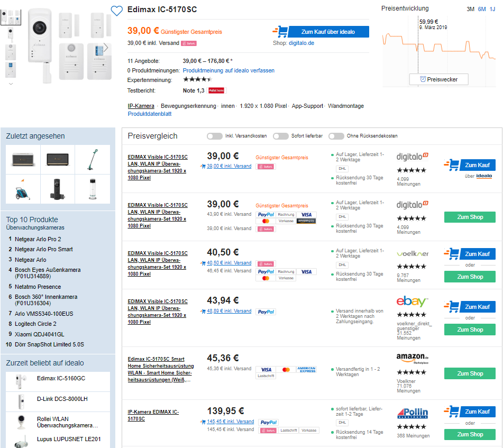Open the Produktdatenblatt link
The width and height of the screenshot is (503, 448).
150,114
